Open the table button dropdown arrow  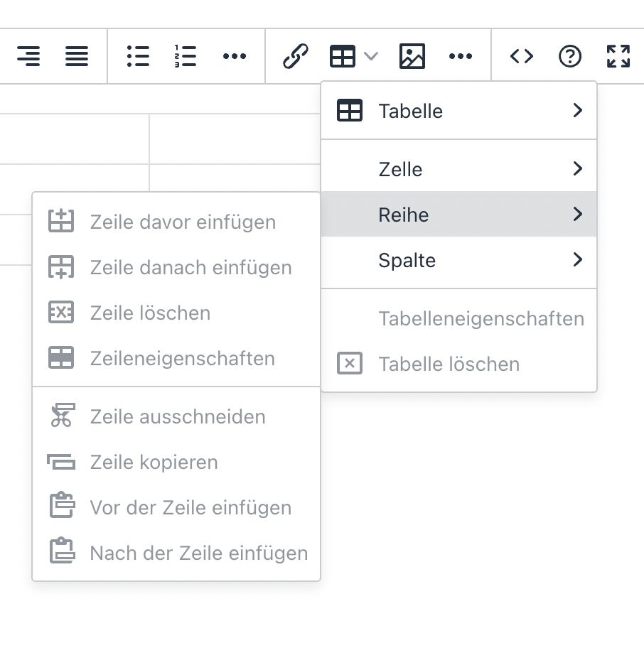click(371, 56)
